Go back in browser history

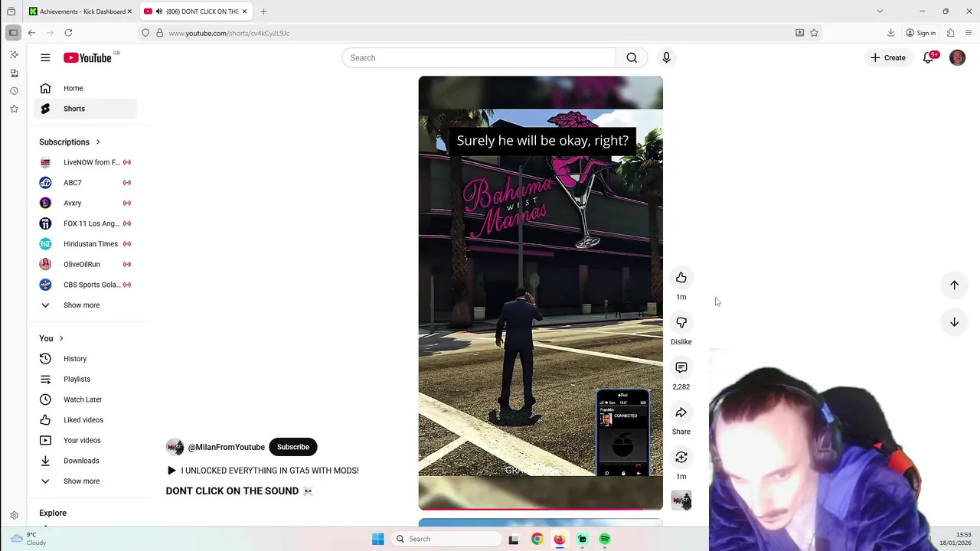pos(31,33)
